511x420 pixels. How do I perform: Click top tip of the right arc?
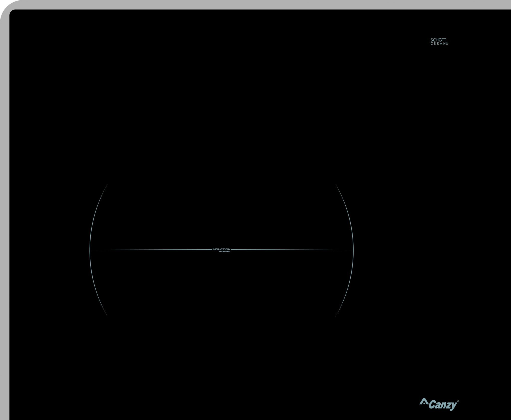336,185
